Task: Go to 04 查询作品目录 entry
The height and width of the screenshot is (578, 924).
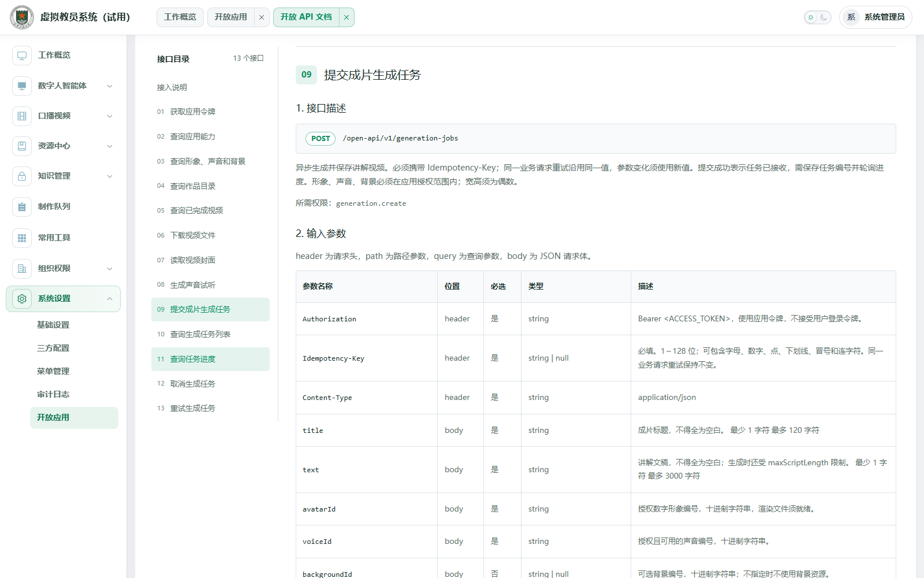Action: coord(210,186)
